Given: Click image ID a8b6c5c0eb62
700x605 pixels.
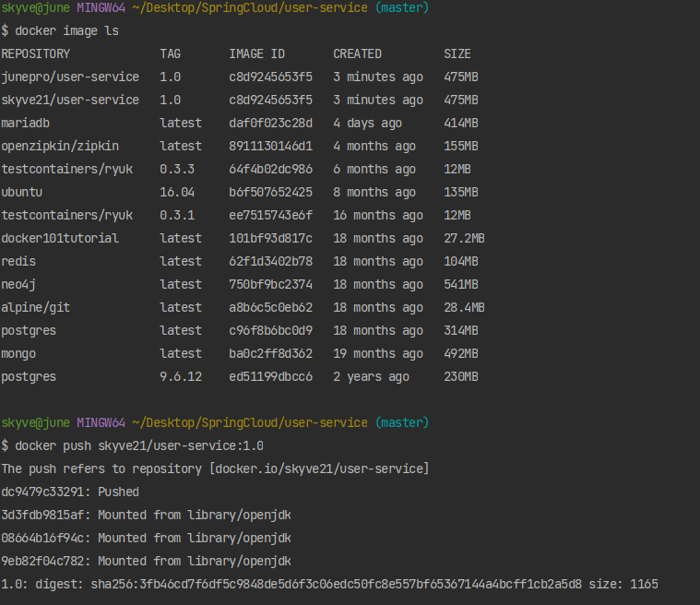Looking at the screenshot, I should tap(270, 308).
